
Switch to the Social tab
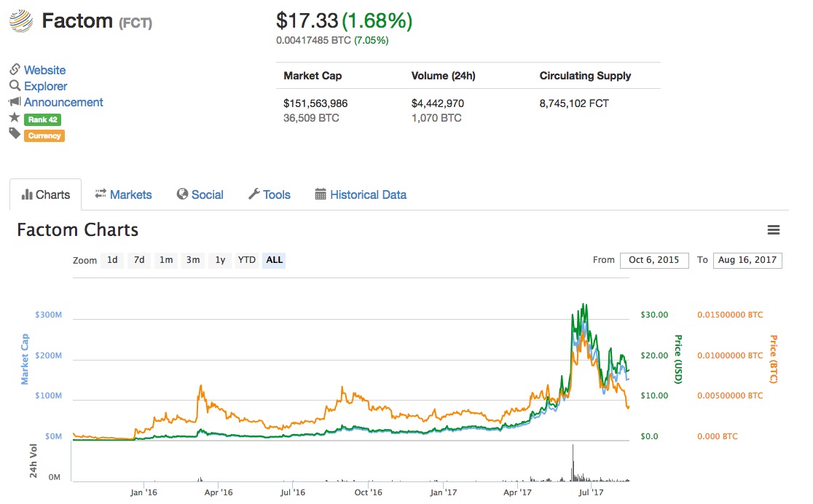[x=200, y=194]
